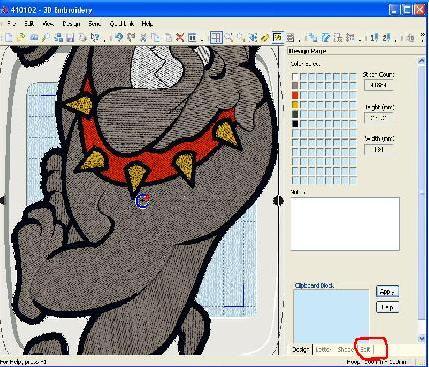Click the New document icon in toolbar
Image resolution: width=429 pixels, height=367 pixels.
coord(9,37)
